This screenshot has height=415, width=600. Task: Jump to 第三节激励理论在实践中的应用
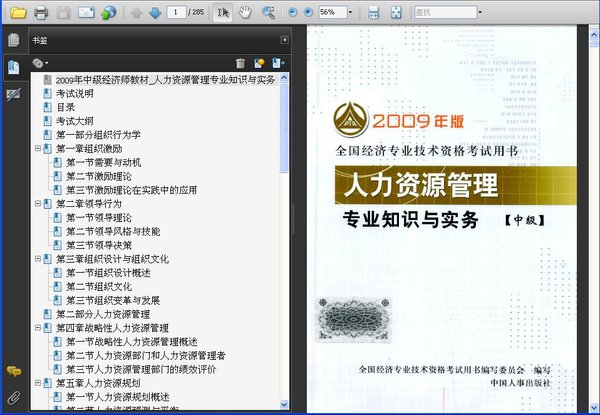(131, 190)
